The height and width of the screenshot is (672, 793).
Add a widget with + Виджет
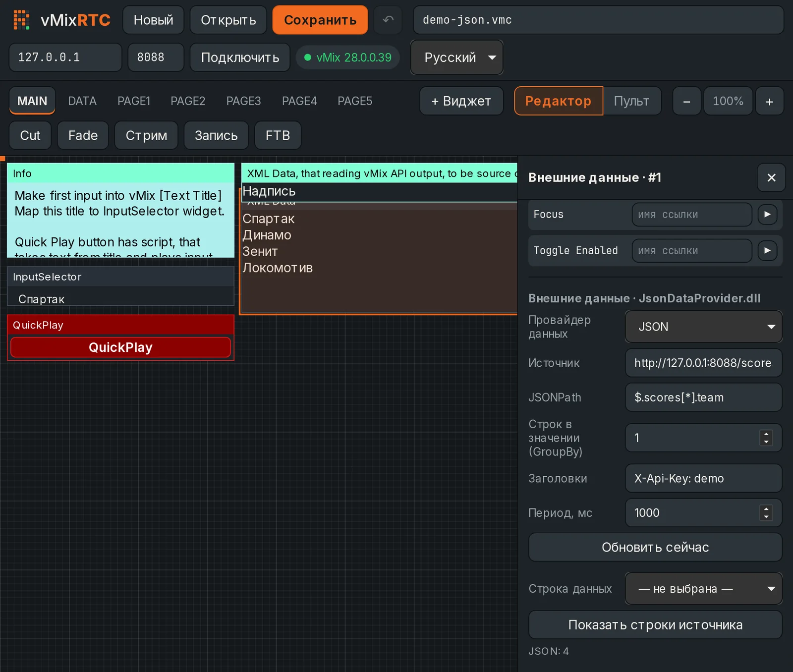coord(461,101)
